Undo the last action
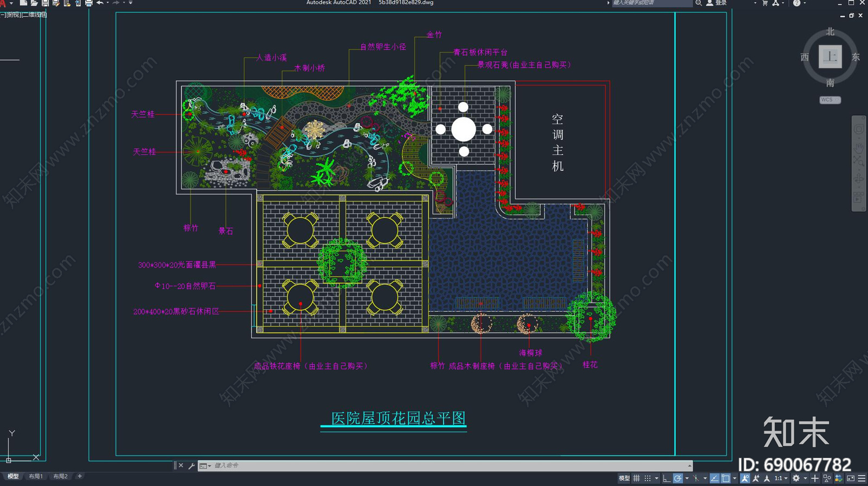Viewport: 868px width, 486px height. [100, 3]
